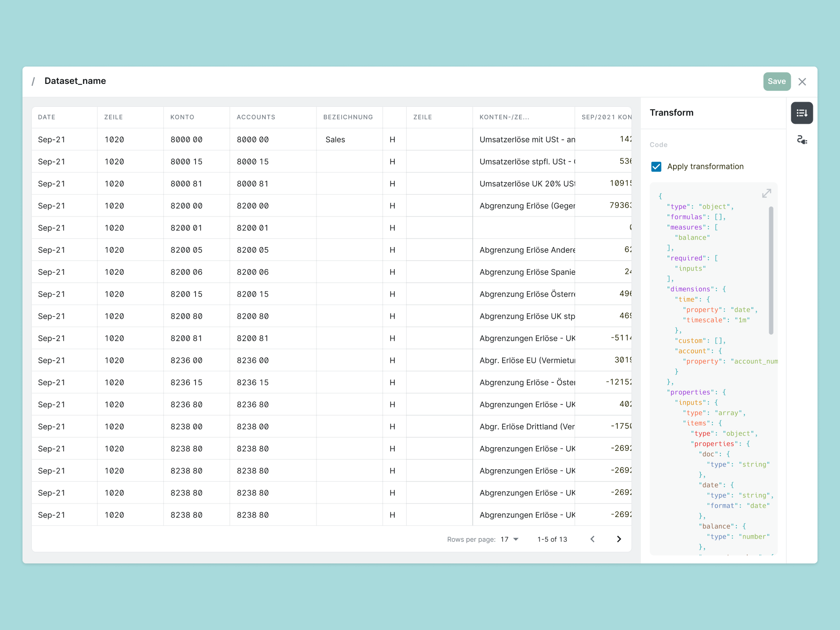This screenshot has width=840, height=630.
Task: Open the connector plug icon panel
Action: 802,140
